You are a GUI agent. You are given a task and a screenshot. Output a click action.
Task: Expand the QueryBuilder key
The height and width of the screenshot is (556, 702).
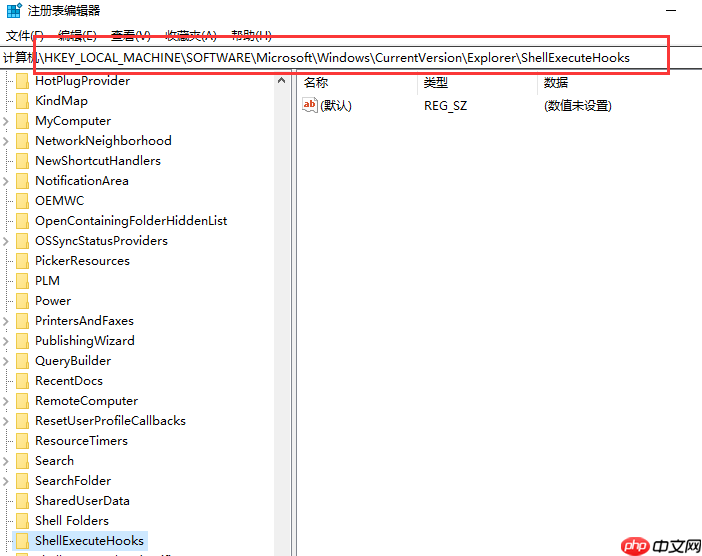6,361
